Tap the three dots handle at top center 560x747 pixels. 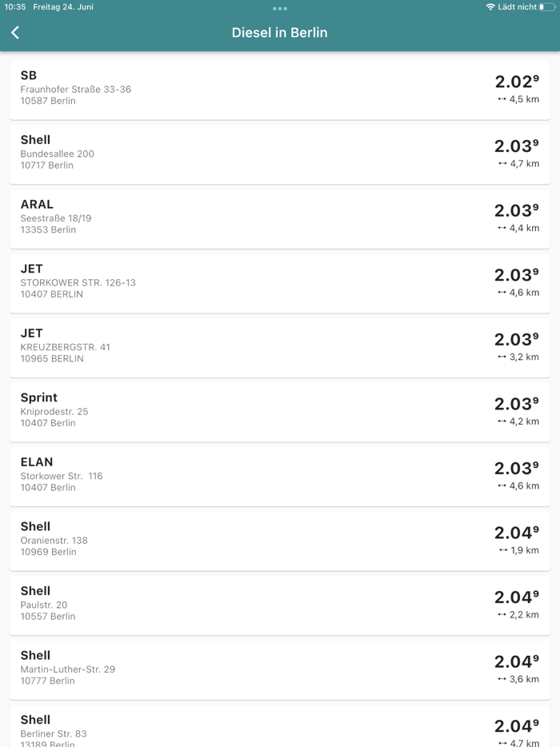(x=279, y=9)
